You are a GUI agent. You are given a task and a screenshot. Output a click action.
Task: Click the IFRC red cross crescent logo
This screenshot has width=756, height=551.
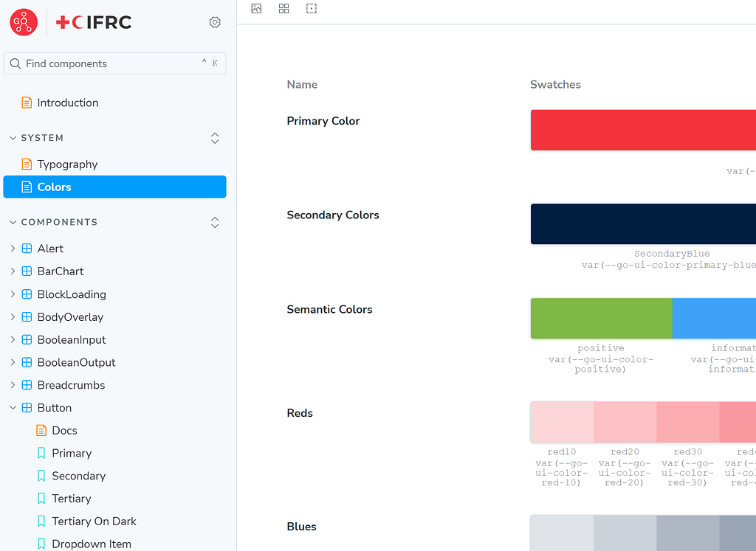pyautogui.click(x=94, y=22)
